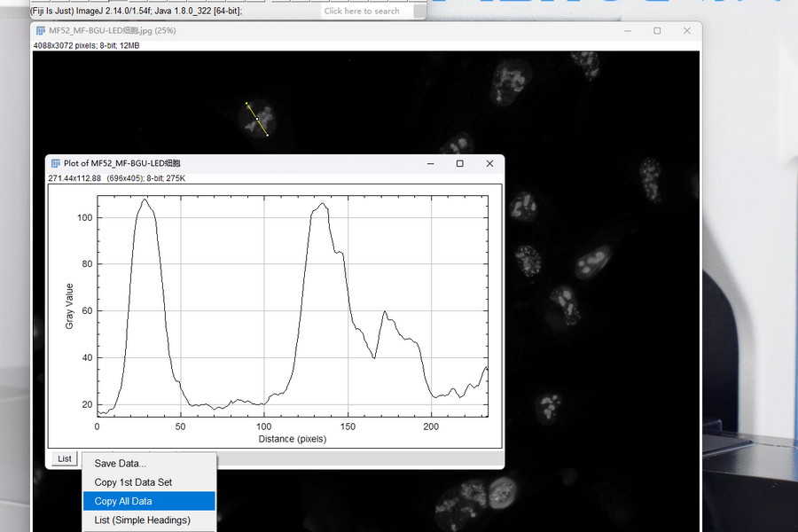
Task: Choose Save Data... from the popup menu
Action: coord(120,463)
